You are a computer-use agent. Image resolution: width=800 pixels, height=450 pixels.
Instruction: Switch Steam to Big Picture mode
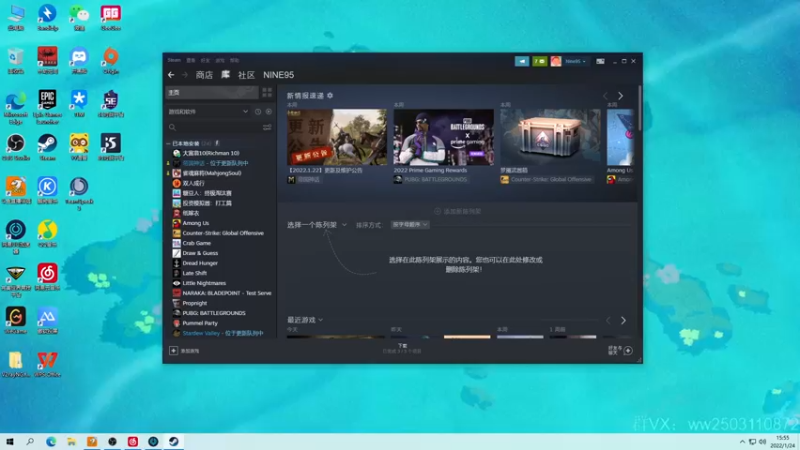[601, 61]
